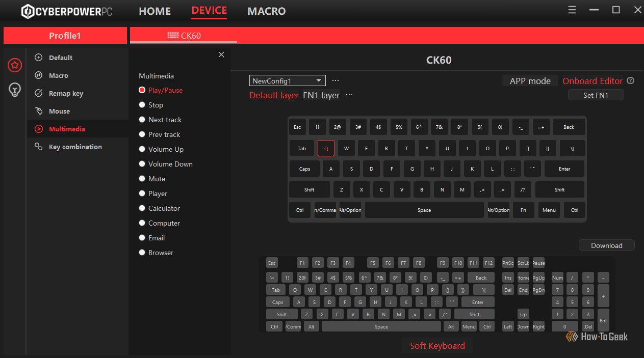Select the Enter key on CK60 layout

pyautogui.click(x=564, y=169)
